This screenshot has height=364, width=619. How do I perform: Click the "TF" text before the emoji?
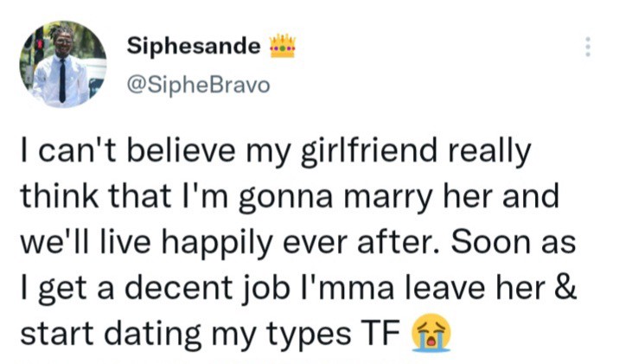384,332
